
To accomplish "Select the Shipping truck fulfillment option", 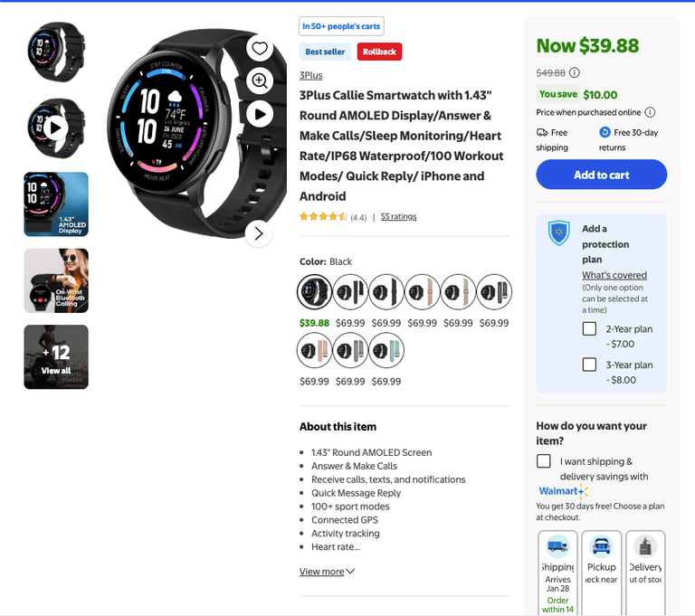I will pos(557,573).
